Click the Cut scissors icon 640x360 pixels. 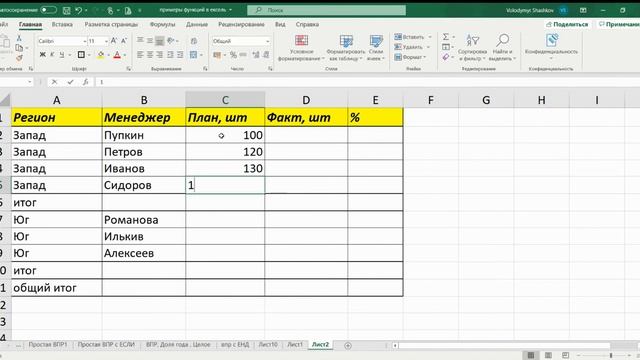click(19, 38)
